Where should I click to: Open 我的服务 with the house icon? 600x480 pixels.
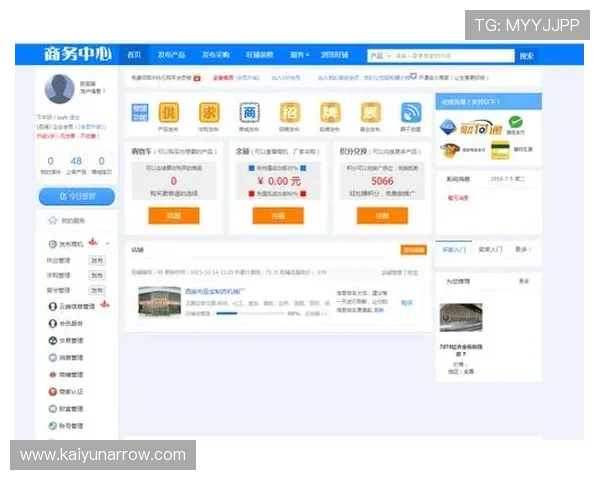(x=67, y=220)
